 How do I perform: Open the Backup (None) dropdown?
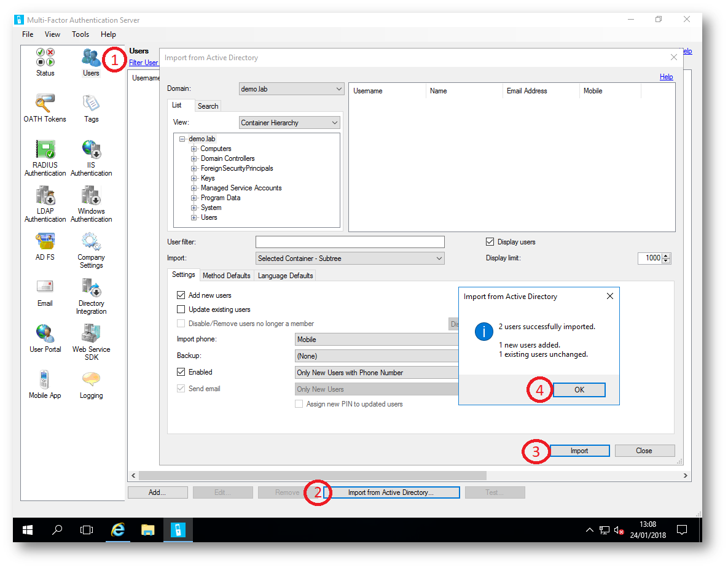(x=377, y=356)
